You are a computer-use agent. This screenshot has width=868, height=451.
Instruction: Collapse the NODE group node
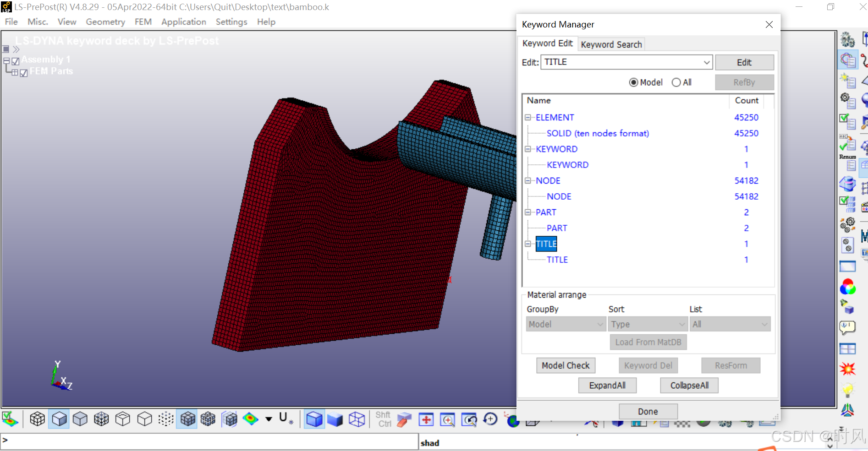point(528,181)
